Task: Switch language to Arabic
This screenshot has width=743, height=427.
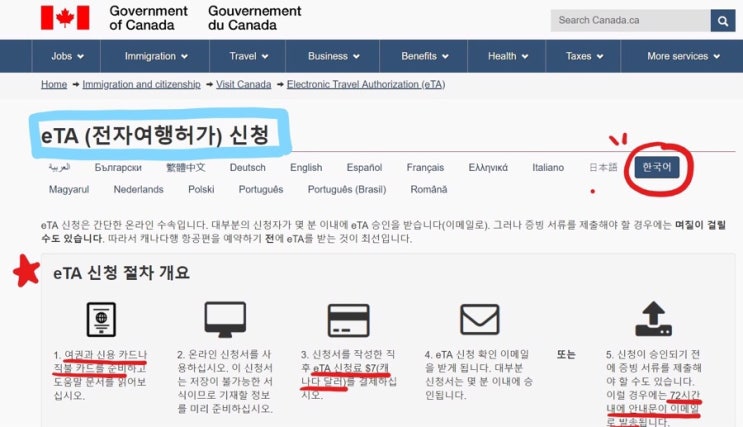Action: (59, 167)
